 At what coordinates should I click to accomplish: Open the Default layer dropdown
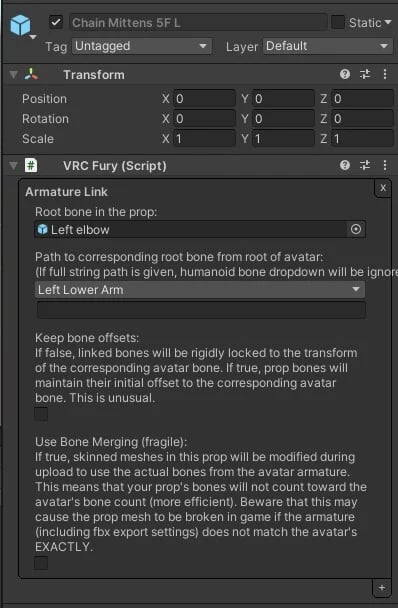(328, 46)
